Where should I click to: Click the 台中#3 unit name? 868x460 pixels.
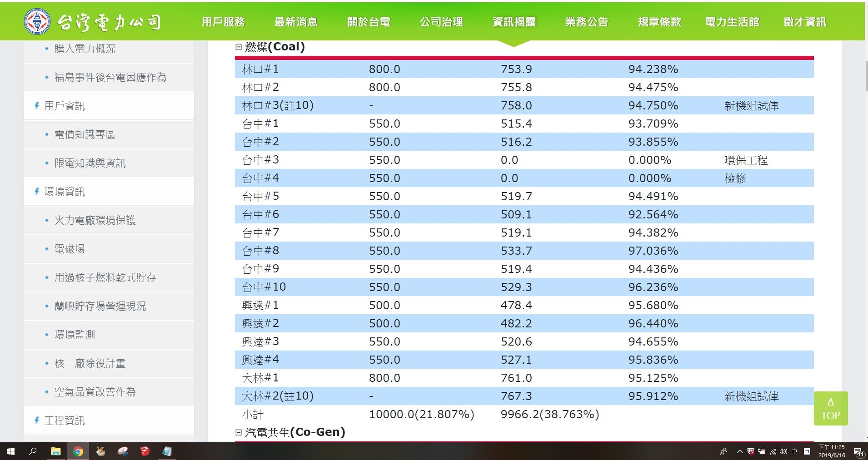pos(260,160)
